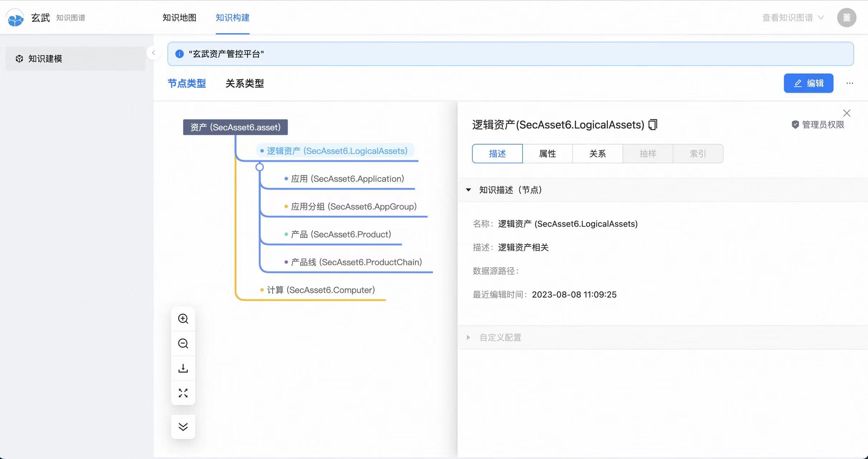Select the 应用 (SecAsset6.Application) node
Screen dimensions: 868x459
pos(344,179)
